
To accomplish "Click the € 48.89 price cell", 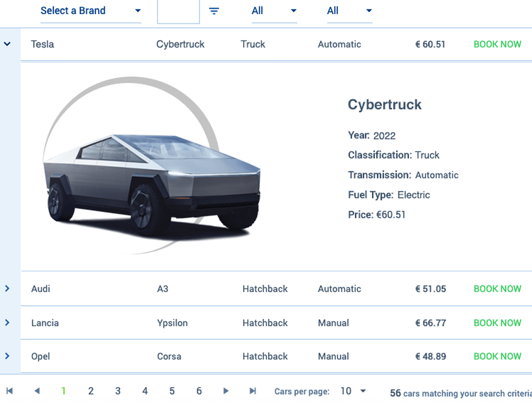I will tap(430, 356).
